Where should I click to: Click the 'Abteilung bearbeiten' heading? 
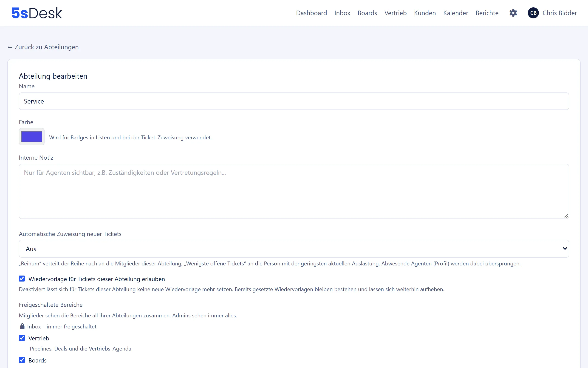53,76
